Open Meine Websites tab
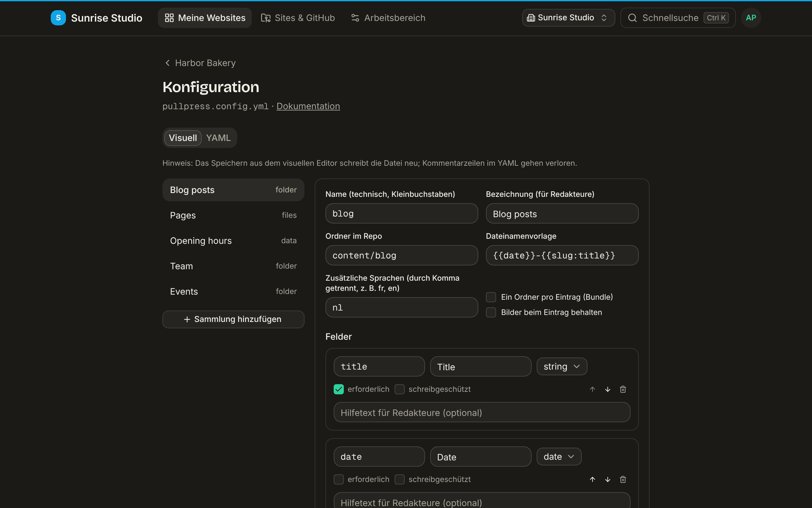The width and height of the screenshot is (812, 508). point(205,18)
